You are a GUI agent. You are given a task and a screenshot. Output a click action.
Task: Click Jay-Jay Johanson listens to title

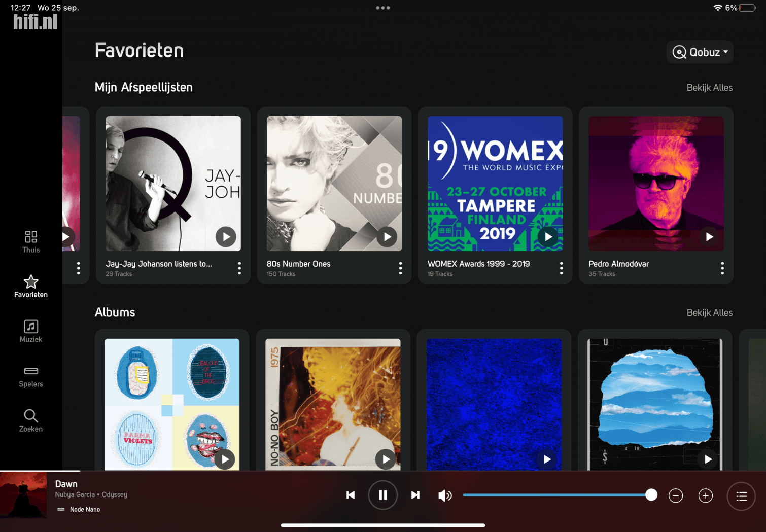(x=159, y=264)
